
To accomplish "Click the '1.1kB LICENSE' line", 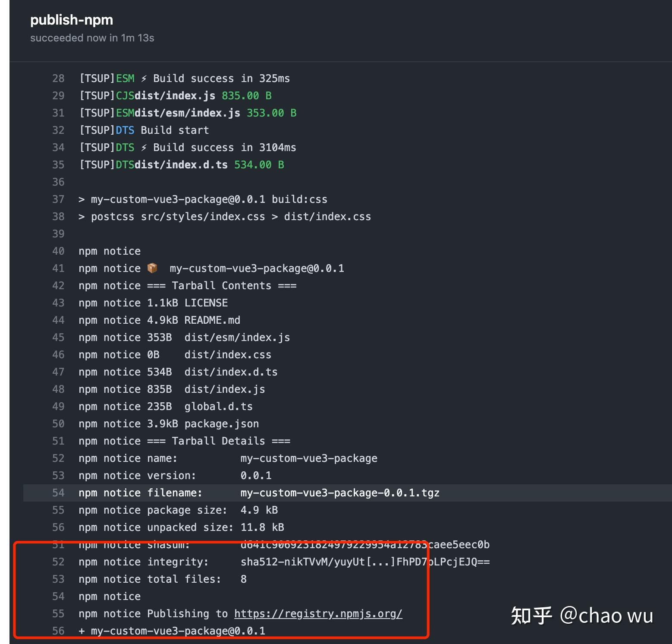I will tap(153, 303).
